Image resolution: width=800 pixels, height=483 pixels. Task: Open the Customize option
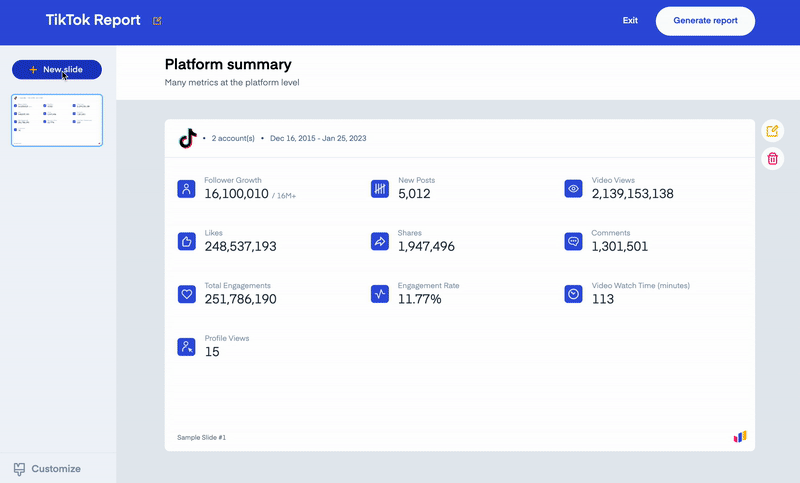[47, 469]
